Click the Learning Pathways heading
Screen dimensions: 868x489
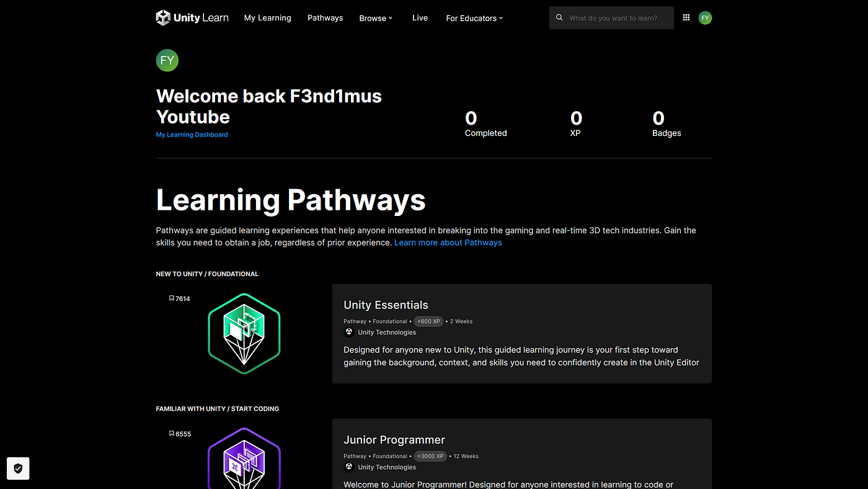point(291,200)
